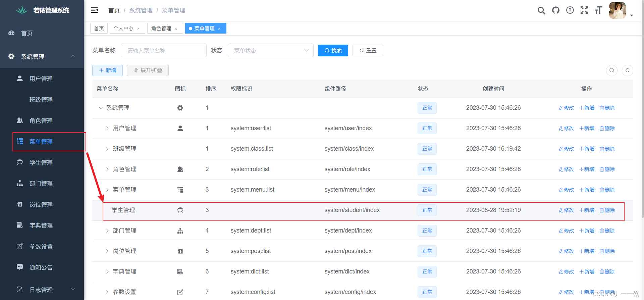Open 部门管理 in the sidebar
The width and height of the screenshot is (644, 300).
(42, 184)
